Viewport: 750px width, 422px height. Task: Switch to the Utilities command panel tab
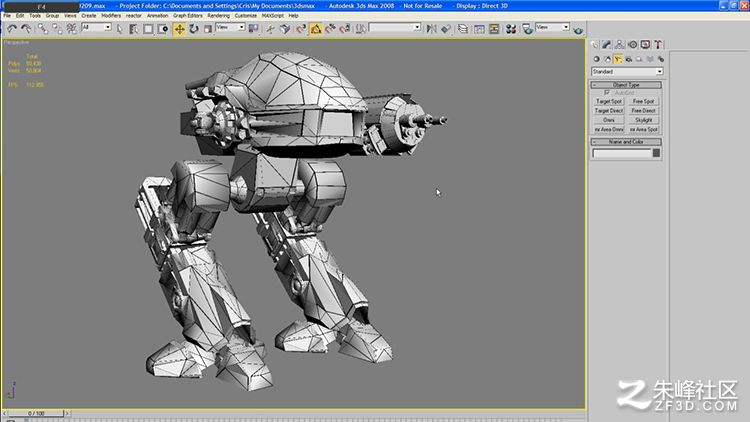(x=658, y=45)
